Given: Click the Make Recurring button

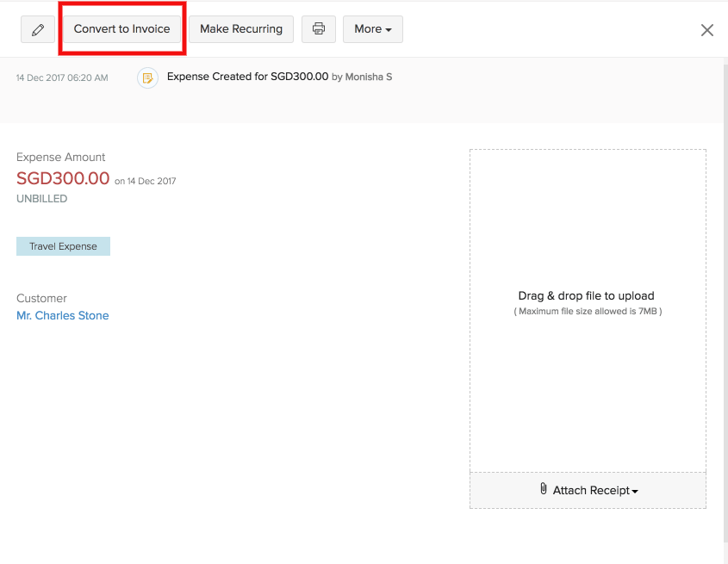Looking at the screenshot, I should pos(240,28).
